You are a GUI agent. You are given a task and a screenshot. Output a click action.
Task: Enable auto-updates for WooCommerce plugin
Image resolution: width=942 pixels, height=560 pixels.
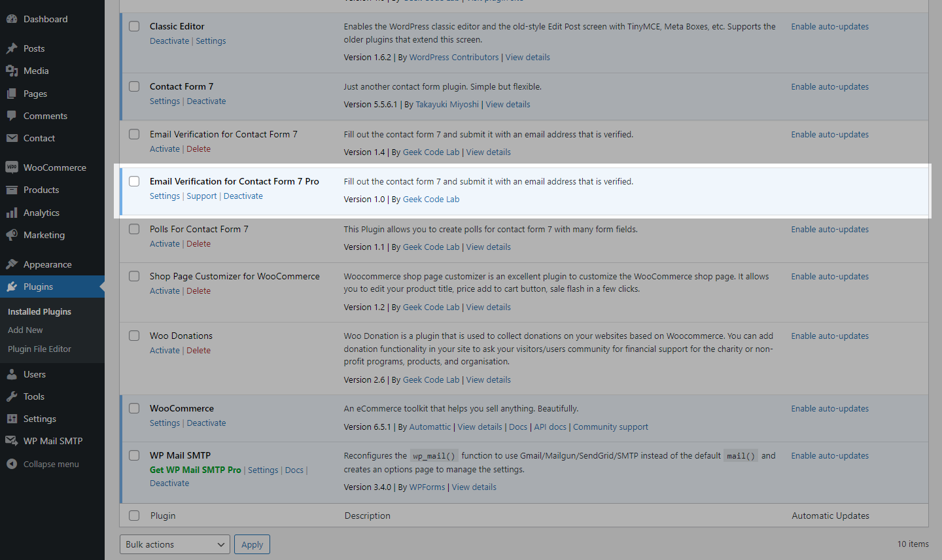[829, 409]
